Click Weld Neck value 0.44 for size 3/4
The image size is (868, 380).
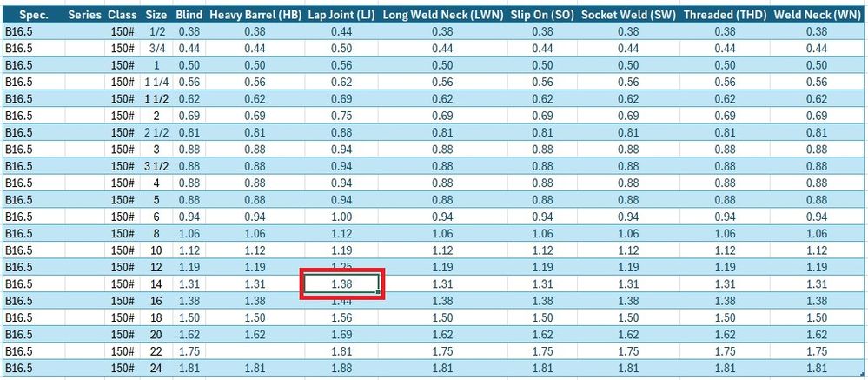click(817, 49)
